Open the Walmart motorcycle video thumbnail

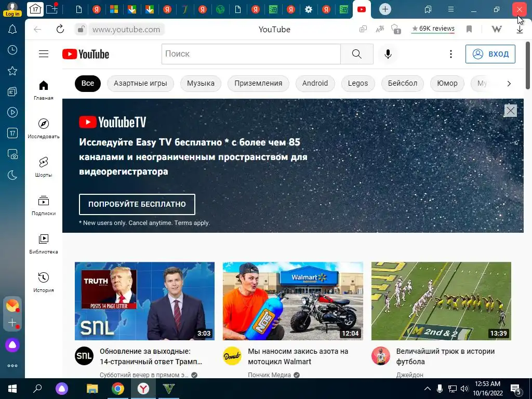[293, 301]
